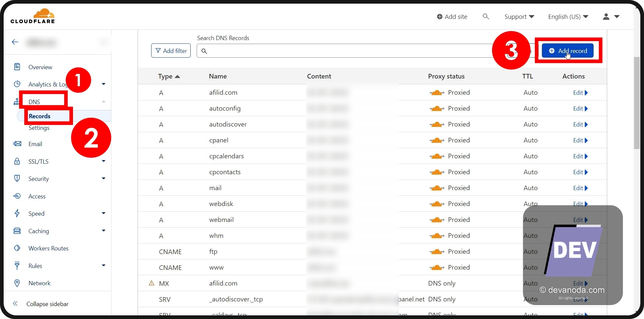Expand the SSL/TLS submenu arrow
The width and height of the screenshot is (644, 319).
[x=103, y=161]
